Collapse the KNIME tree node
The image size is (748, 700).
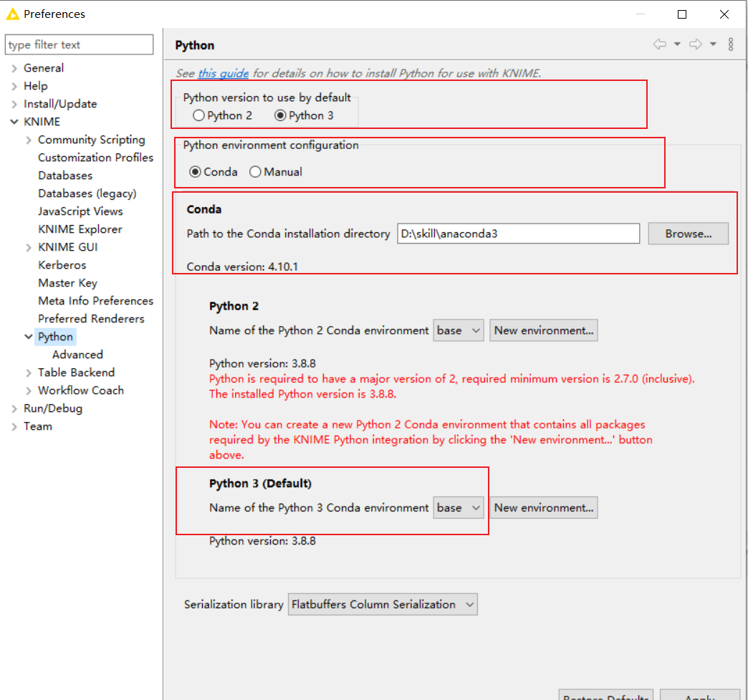click(x=14, y=122)
